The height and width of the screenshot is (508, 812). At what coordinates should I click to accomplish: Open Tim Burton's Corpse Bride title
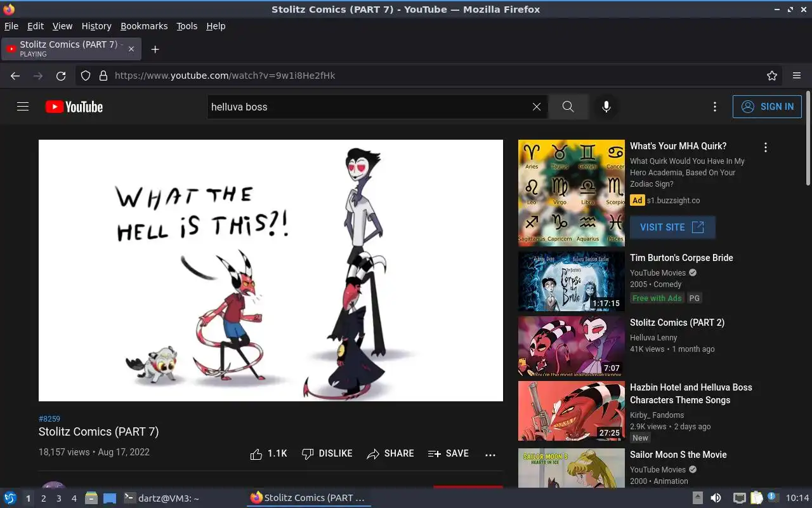coord(681,258)
